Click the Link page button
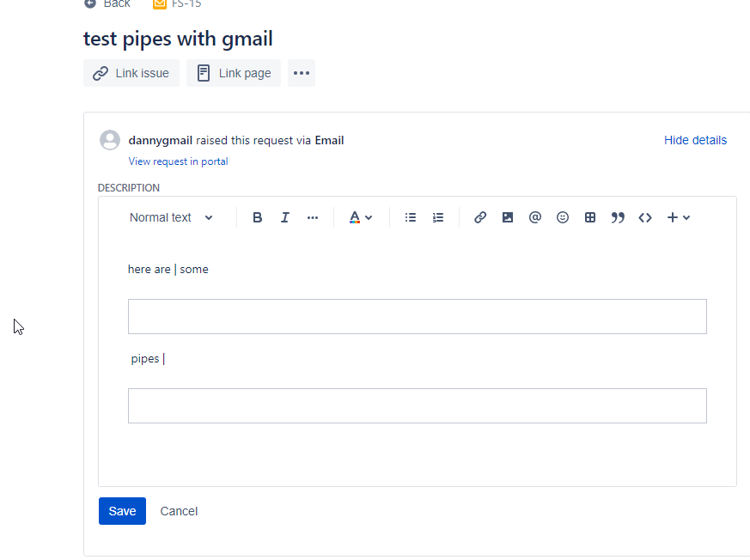 pos(234,73)
